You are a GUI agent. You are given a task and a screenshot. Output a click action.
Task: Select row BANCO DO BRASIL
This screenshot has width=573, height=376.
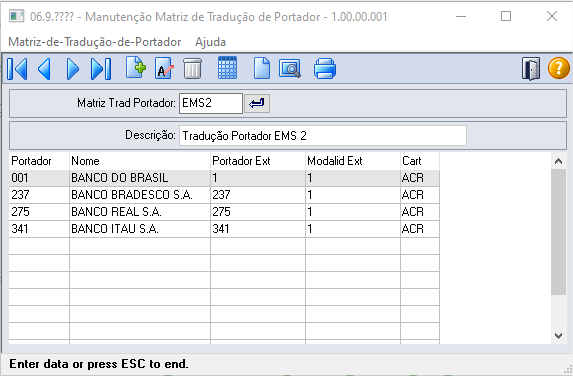[224, 178]
